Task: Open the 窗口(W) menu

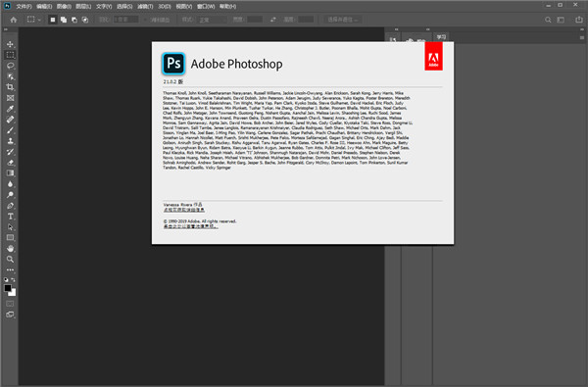Action: tap(206, 7)
